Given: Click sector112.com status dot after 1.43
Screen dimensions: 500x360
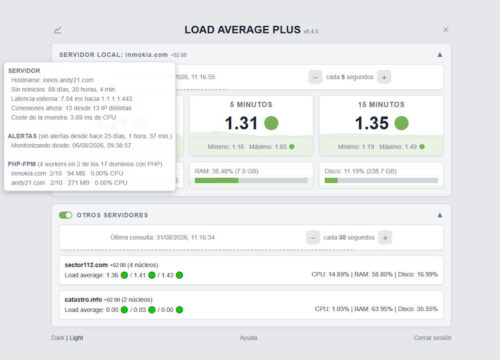Looking at the screenshot, I should coord(179,275).
